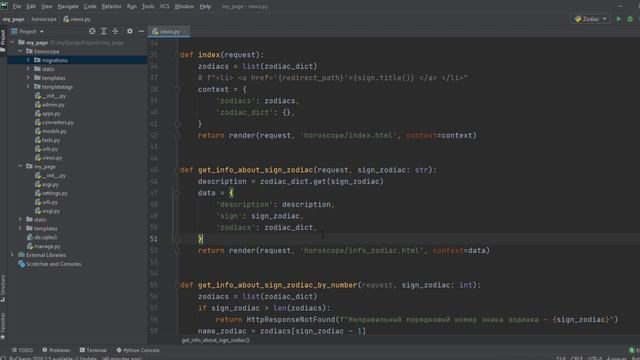Select manage.py file
This screenshot has width=640, height=360.
(x=47, y=247)
